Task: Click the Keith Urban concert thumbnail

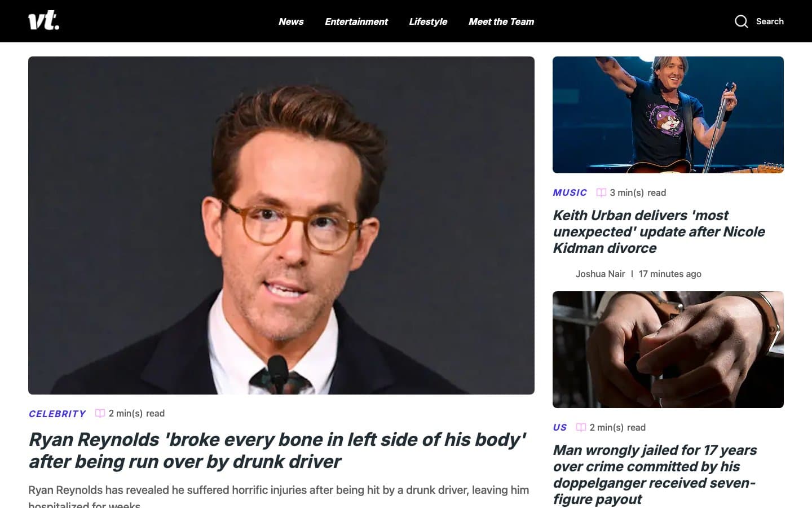Action: (668, 115)
